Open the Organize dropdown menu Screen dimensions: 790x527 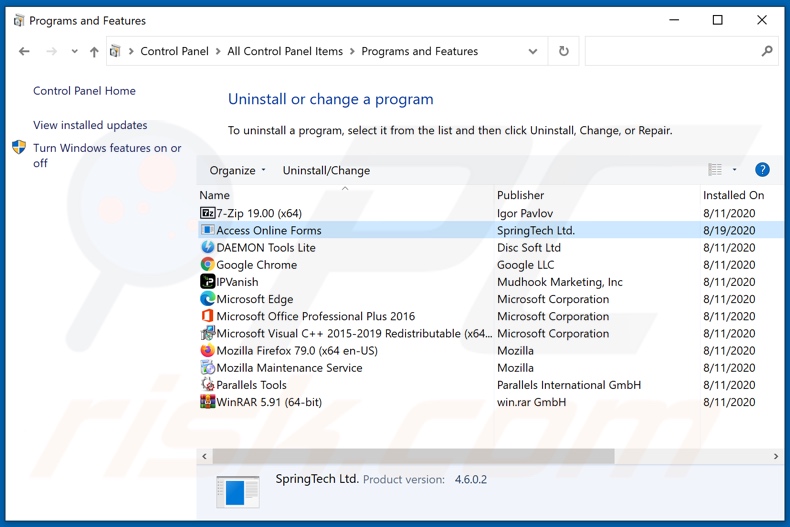pos(238,170)
